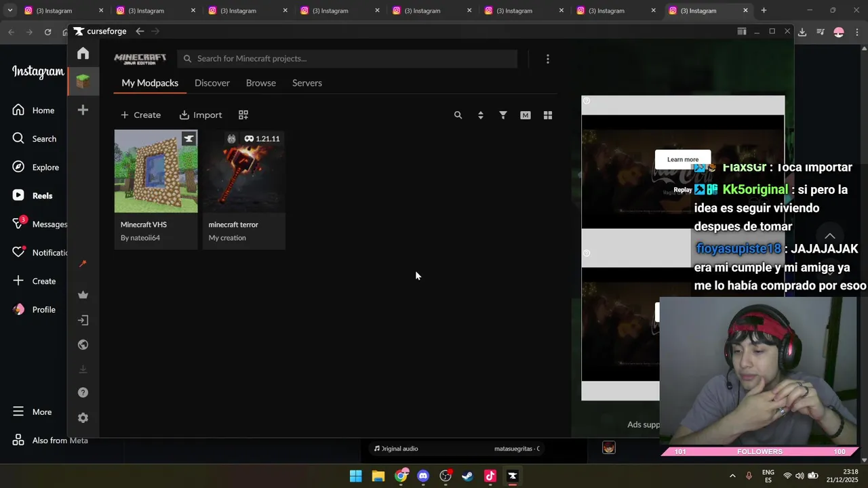Screen dimensions: 868x488
Task: Click the CurseForge back navigation arrow
Action: [140, 31]
